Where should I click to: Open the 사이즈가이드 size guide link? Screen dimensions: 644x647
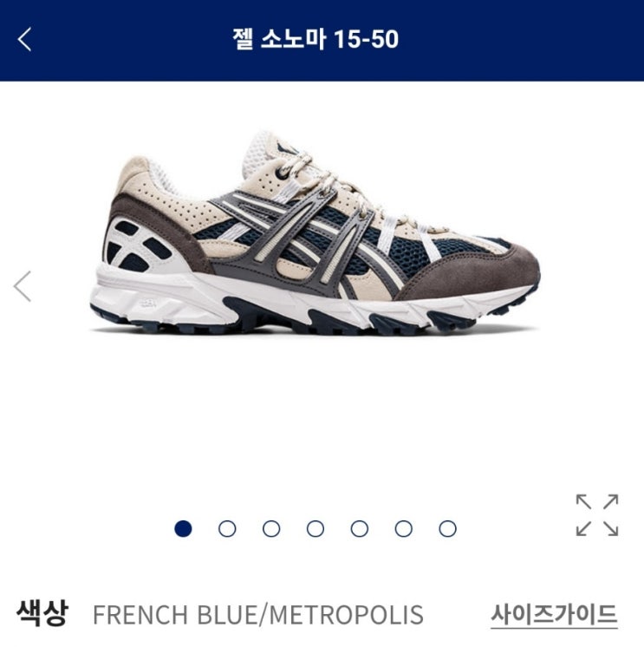[554, 615]
